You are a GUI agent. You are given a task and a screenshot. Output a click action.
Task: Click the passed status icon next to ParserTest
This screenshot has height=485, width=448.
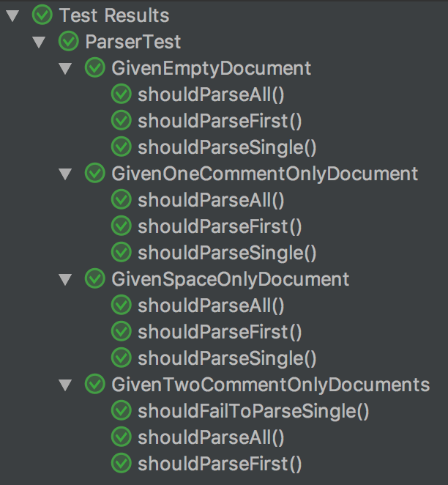[69, 42]
